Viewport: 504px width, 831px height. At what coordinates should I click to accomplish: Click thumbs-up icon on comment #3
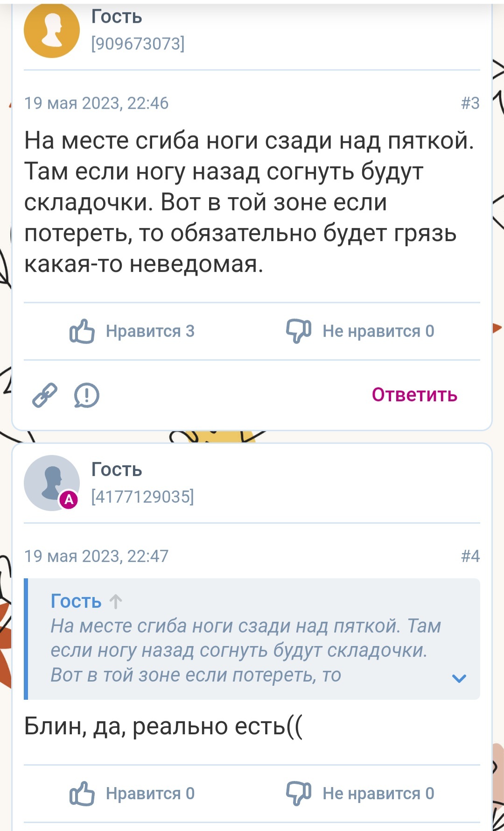click(x=82, y=331)
